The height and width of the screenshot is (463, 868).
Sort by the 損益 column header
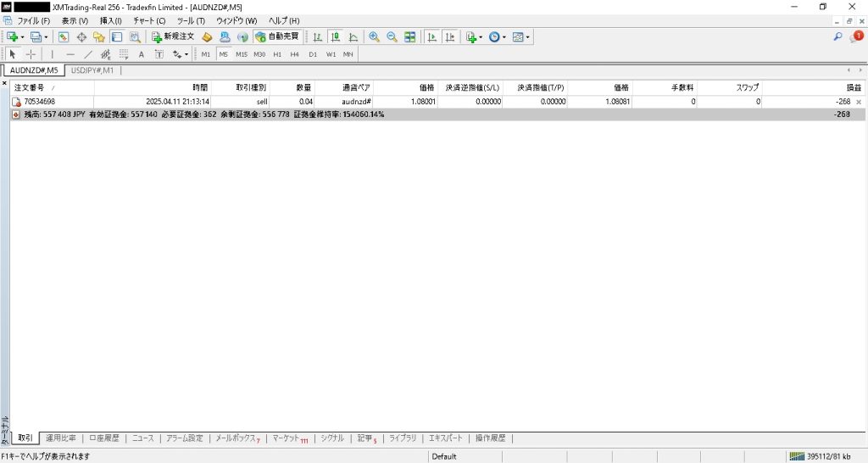tap(842, 87)
